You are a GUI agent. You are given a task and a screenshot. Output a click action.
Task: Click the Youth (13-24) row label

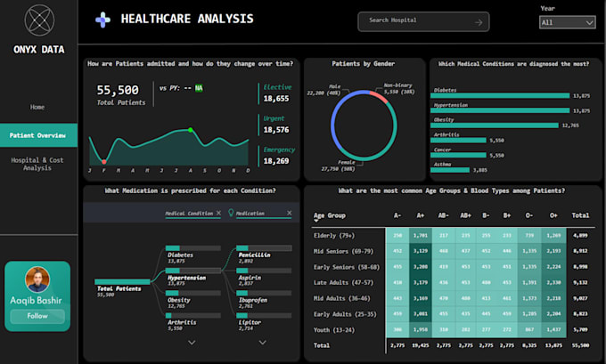point(334,330)
